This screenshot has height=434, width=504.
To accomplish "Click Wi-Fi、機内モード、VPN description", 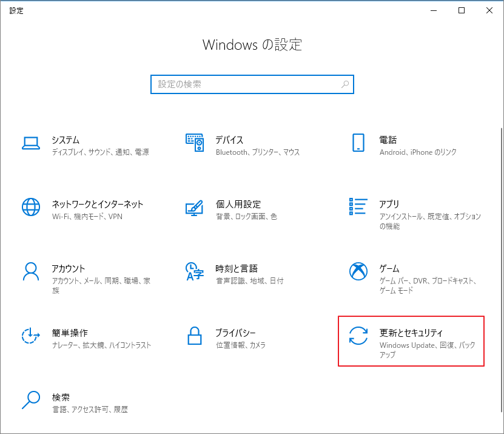I will [87, 217].
